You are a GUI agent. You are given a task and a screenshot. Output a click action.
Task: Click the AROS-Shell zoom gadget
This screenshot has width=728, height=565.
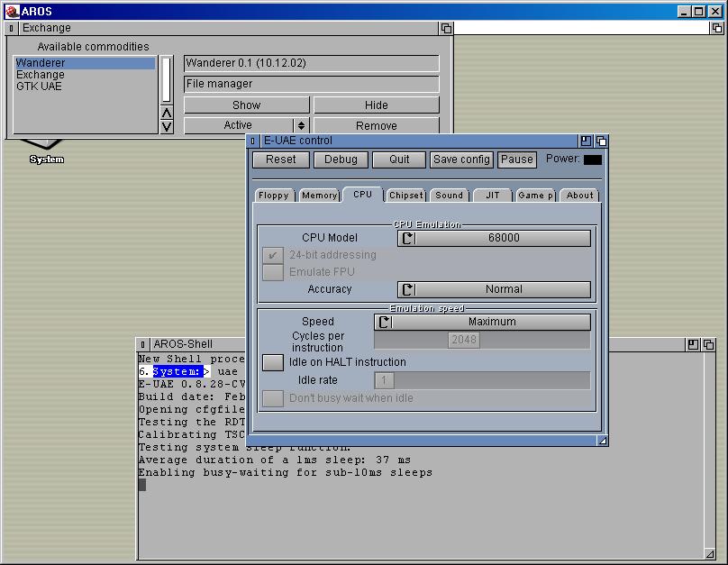tap(693, 344)
